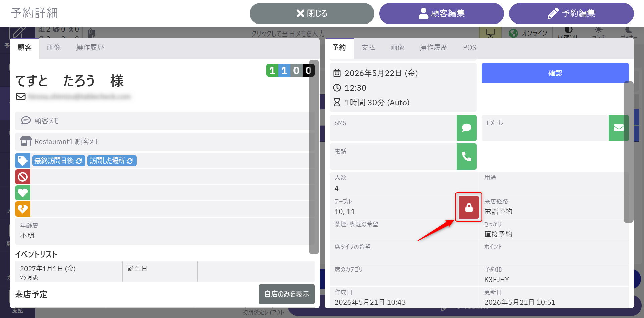Open reservation 画像 tab
644x318 pixels.
point(397,48)
